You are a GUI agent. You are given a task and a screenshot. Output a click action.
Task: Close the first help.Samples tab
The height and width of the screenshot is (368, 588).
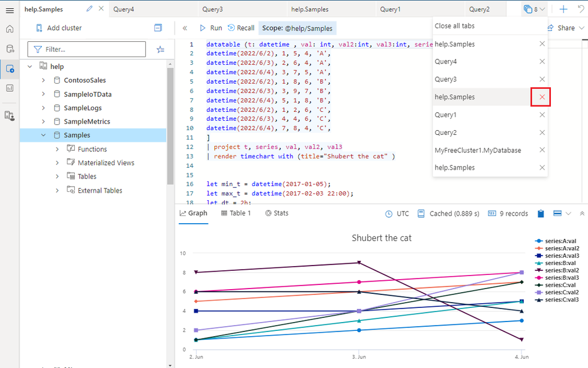coord(101,9)
